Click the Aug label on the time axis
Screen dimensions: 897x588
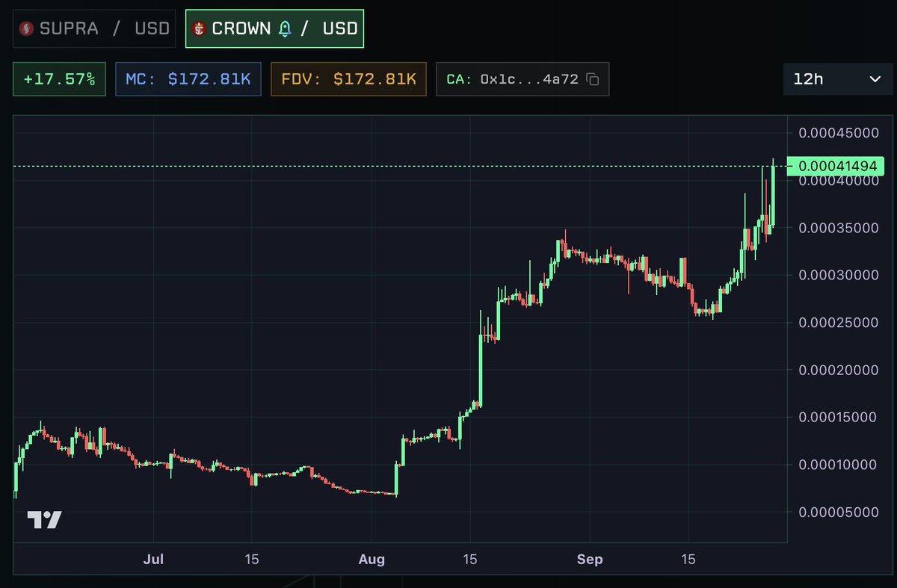coord(372,559)
